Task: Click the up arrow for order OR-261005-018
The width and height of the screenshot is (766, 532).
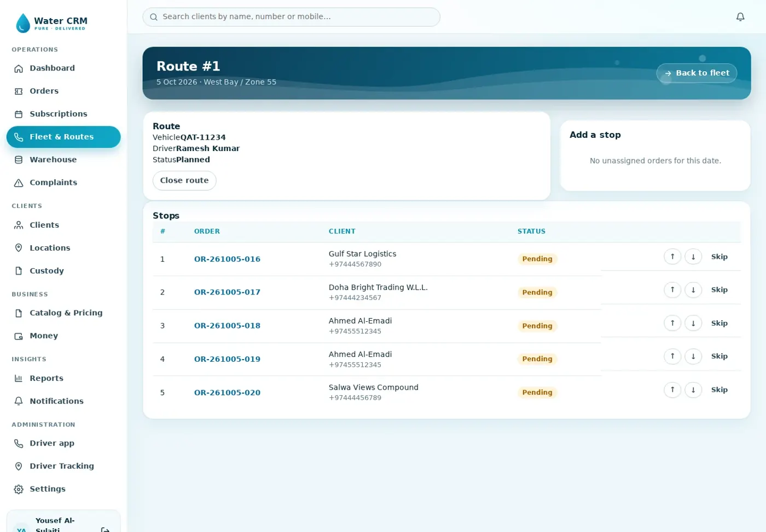Action: click(672, 323)
